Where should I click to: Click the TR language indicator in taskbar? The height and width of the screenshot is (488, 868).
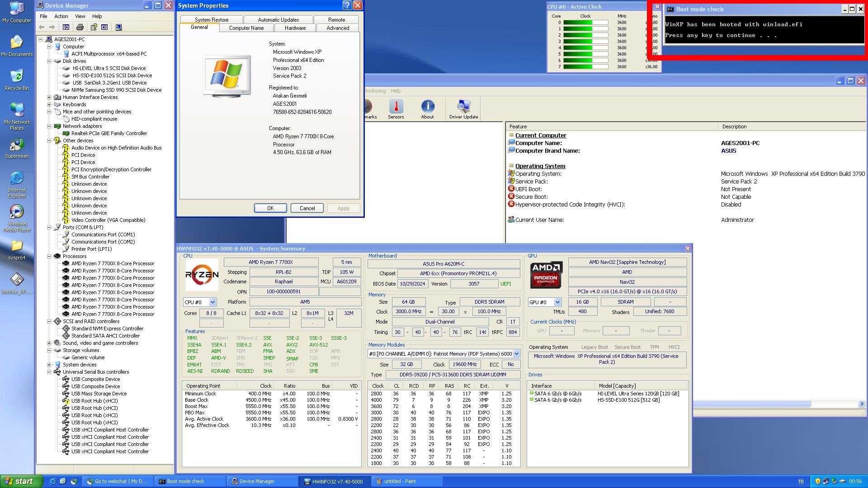point(801,482)
